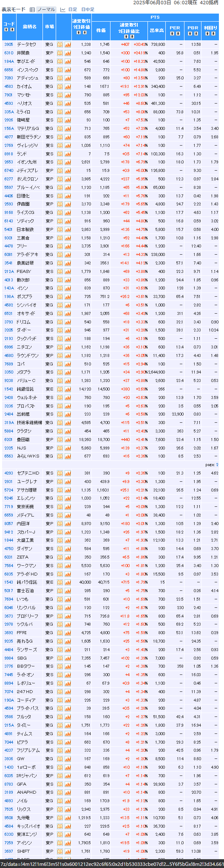
Task: Sort ascending by 通常取引2日終値 column
Action: click(79, 33)
